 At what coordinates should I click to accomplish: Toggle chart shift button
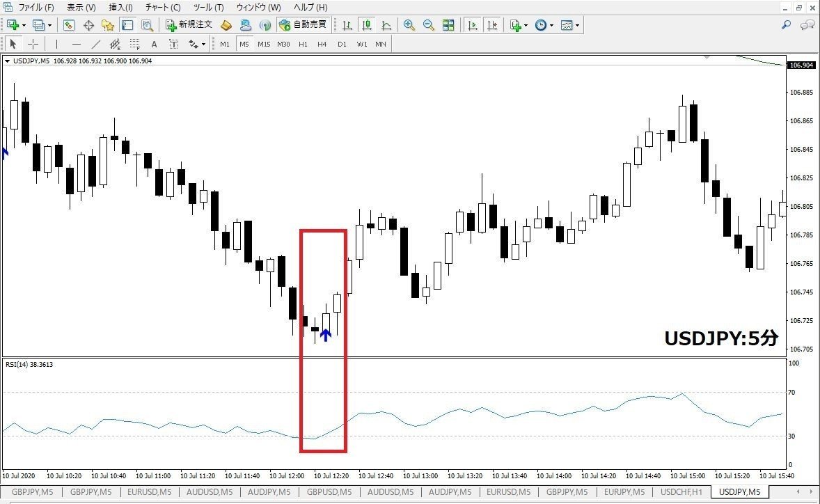pos(492,25)
